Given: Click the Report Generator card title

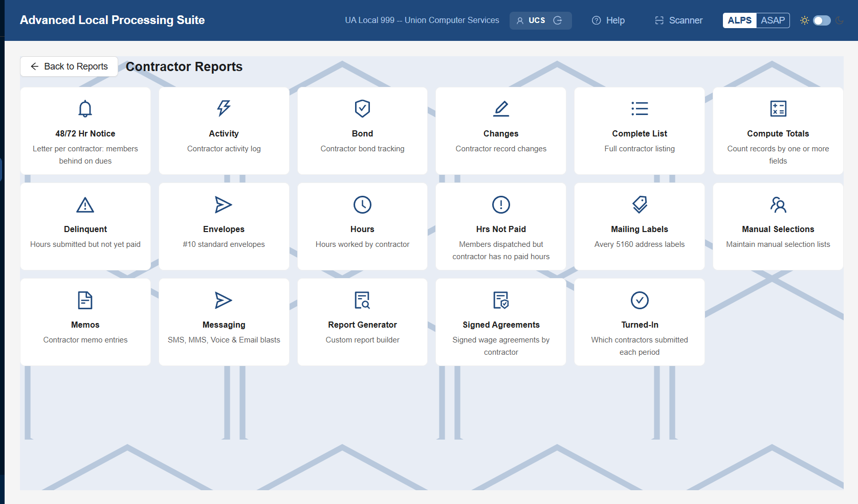Looking at the screenshot, I should [x=362, y=325].
